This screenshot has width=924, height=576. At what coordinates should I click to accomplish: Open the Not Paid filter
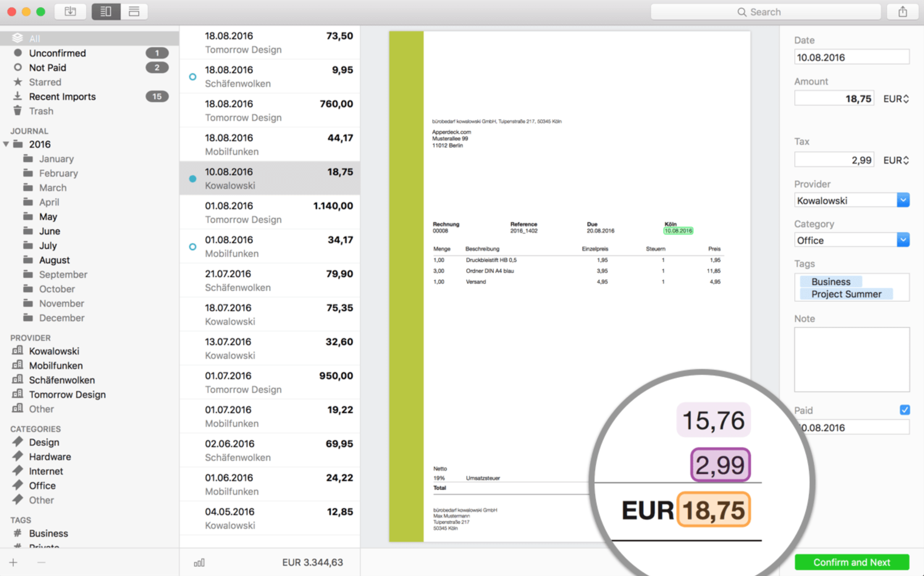pyautogui.click(x=89, y=67)
